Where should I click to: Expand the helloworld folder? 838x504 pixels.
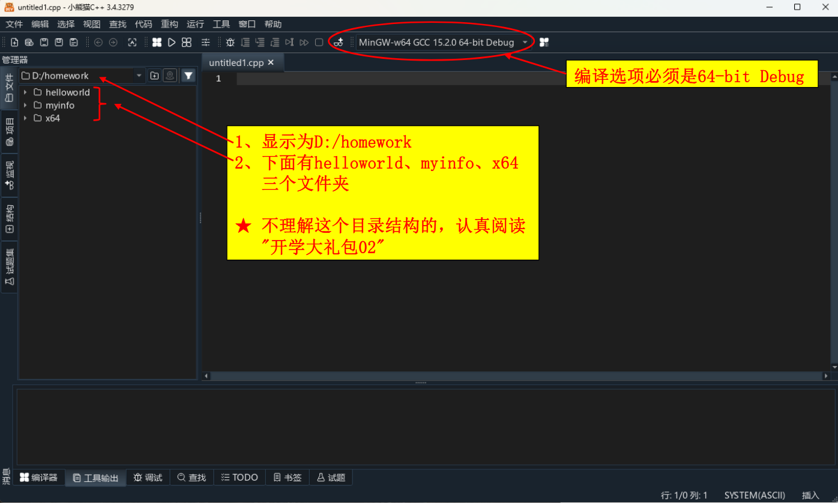(25, 92)
